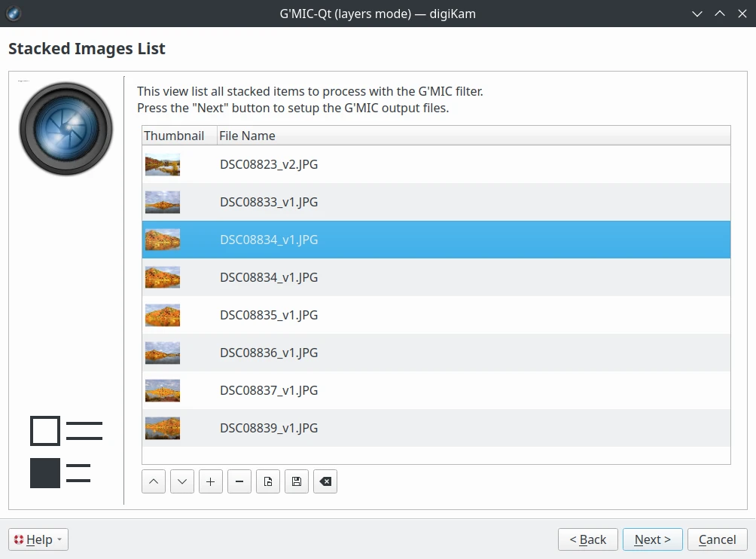
Task: Click the load list document icon
Action: click(268, 481)
